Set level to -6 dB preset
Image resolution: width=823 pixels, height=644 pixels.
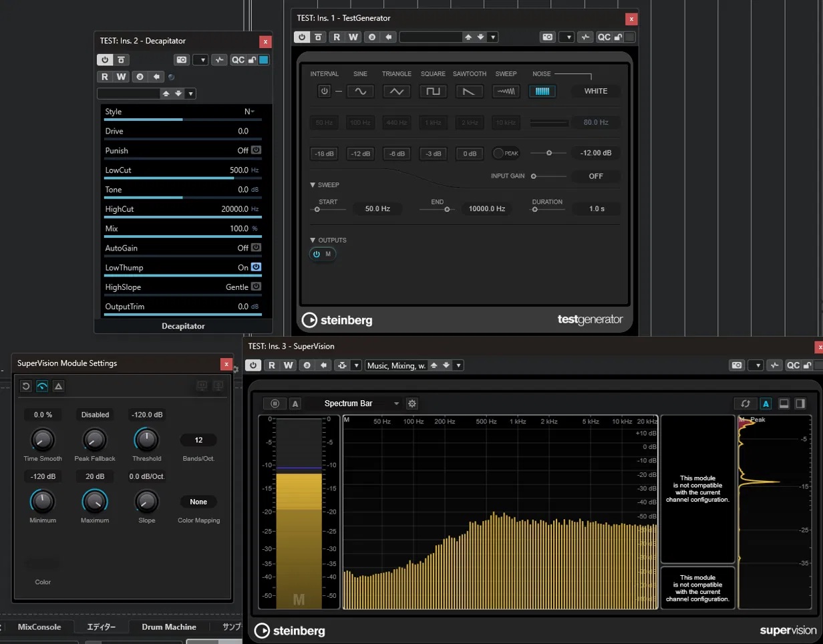coord(396,153)
